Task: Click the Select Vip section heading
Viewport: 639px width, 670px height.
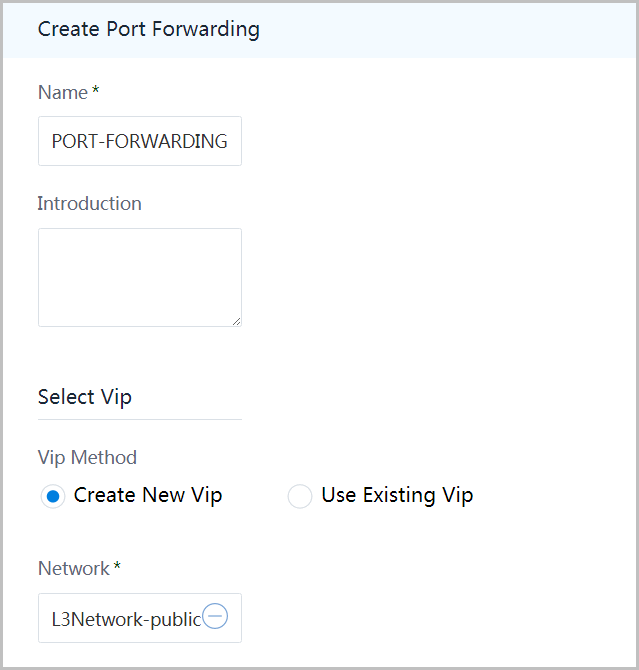Action: pos(85,397)
